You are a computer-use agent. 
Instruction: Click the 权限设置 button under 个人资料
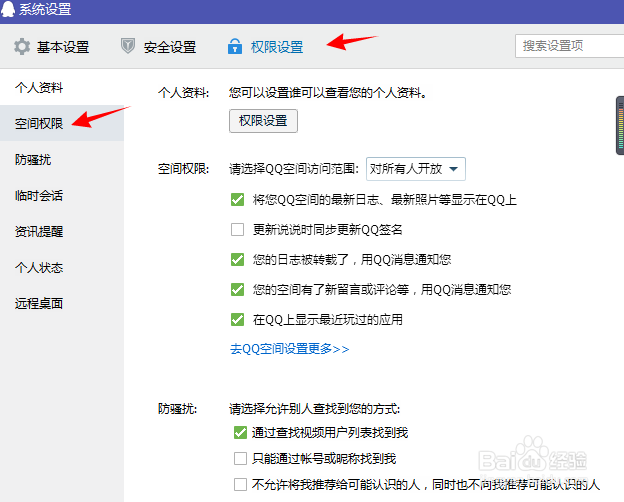(263, 121)
